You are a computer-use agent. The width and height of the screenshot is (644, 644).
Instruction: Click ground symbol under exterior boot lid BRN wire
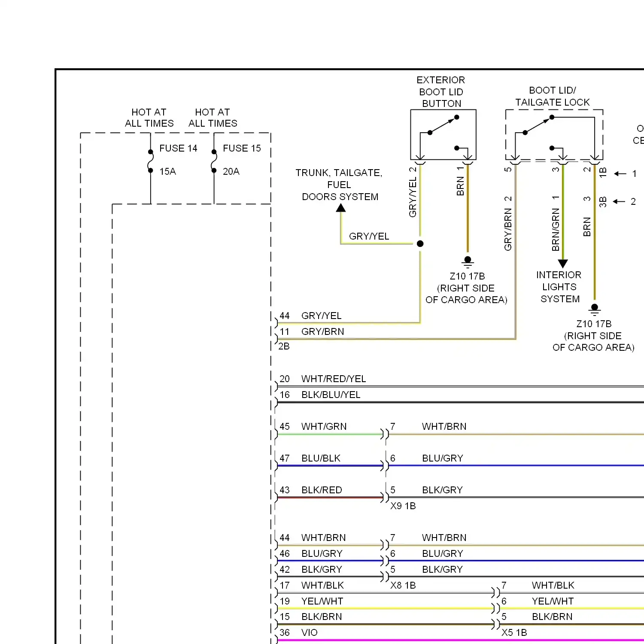click(x=468, y=262)
